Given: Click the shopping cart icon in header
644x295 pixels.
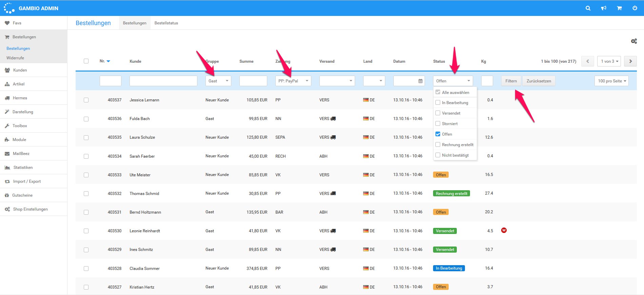Looking at the screenshot, I should (619, 8).
